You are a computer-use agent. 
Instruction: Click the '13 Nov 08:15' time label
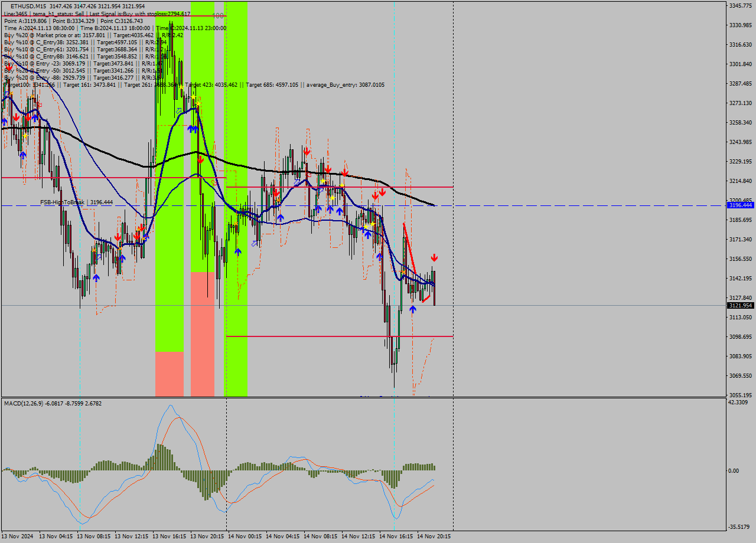93,537
